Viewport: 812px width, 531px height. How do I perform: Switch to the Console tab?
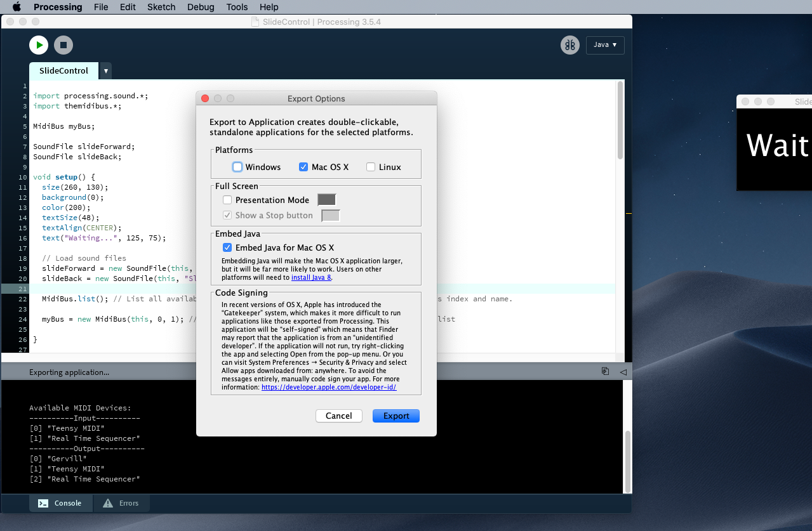[x=61, y=503]
